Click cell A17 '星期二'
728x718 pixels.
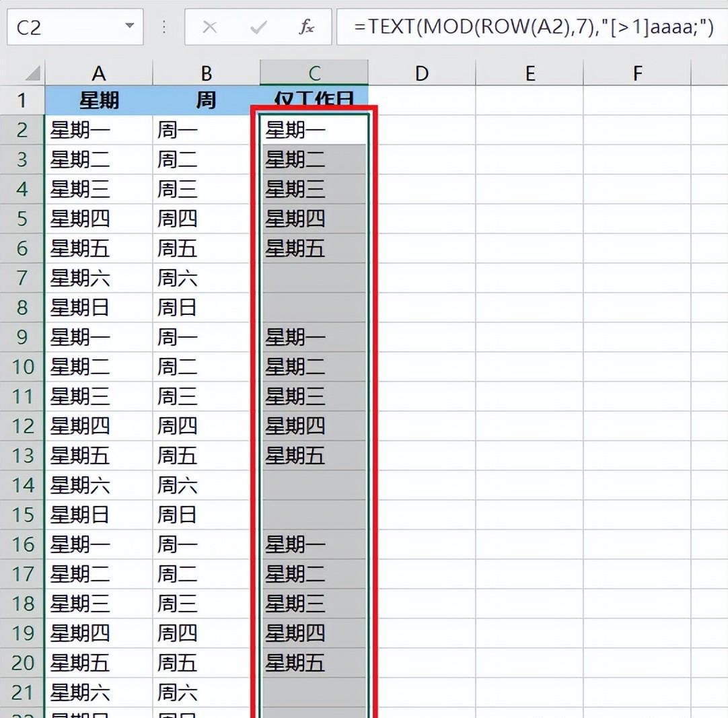99,574
